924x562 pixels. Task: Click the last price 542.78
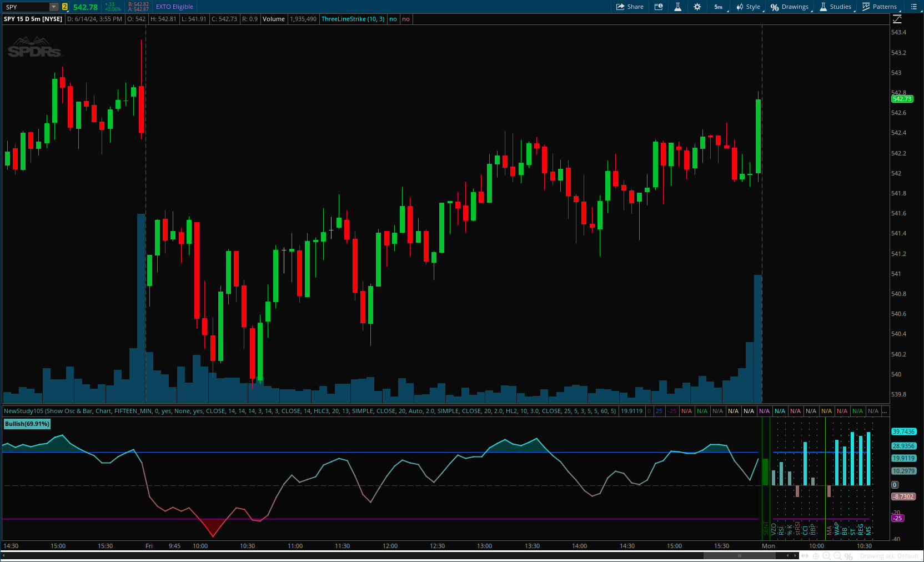coord(86,7)
